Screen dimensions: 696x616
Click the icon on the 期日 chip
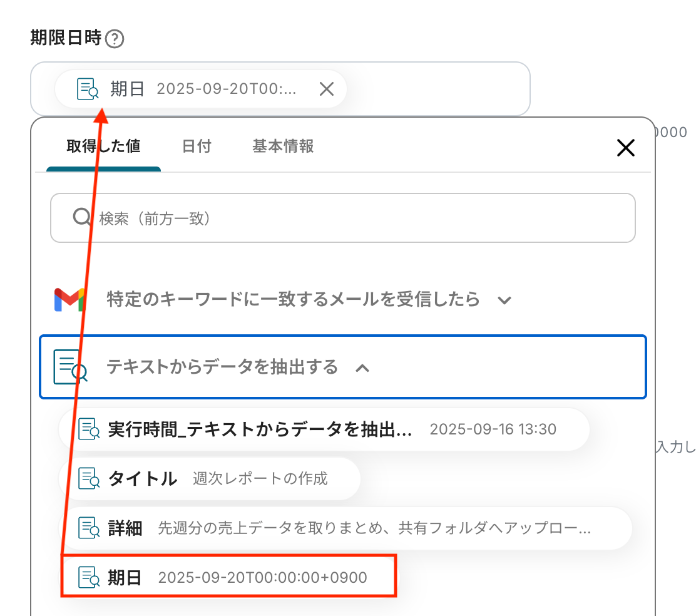point(88,89)
